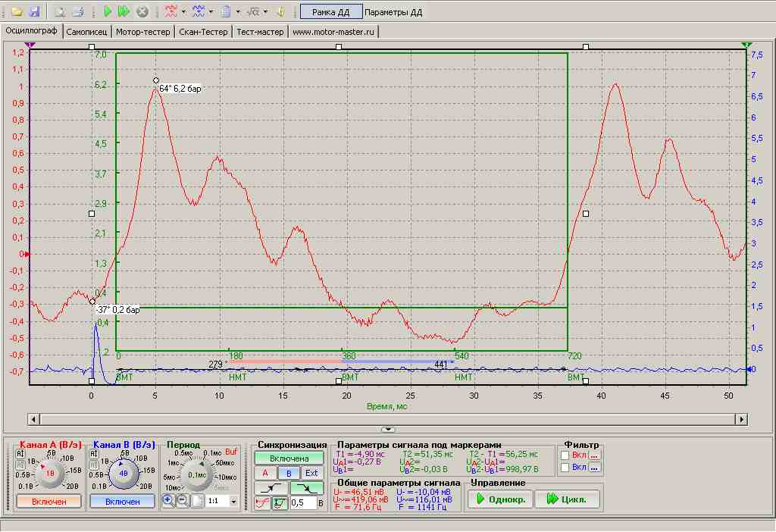776x532 pixels.
Task: Click the horizontal scrollbar right arrow
Action: click(x=741, y=419)
